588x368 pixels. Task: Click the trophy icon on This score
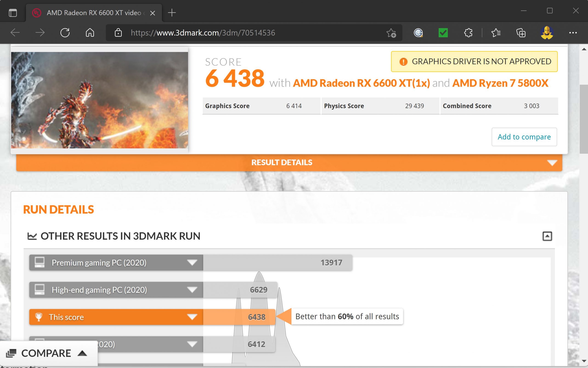click(39, 317)
